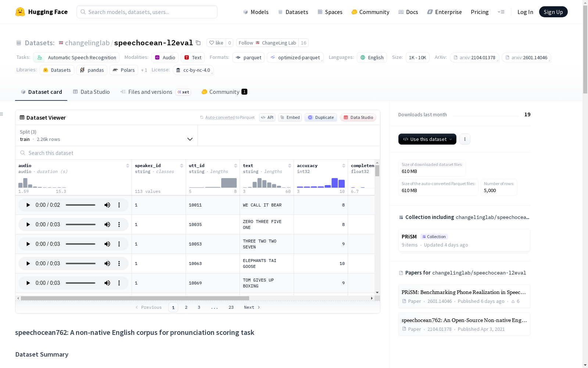Image resolution: width=588 pixels, height=368 pixels.
Task: Click the Embed button
Action: [x=290, y=117]
